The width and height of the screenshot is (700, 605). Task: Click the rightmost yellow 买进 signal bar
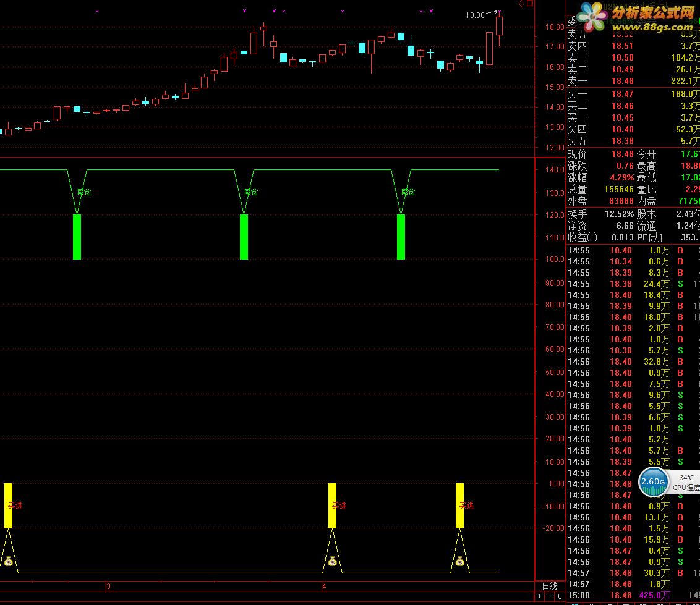460,506
